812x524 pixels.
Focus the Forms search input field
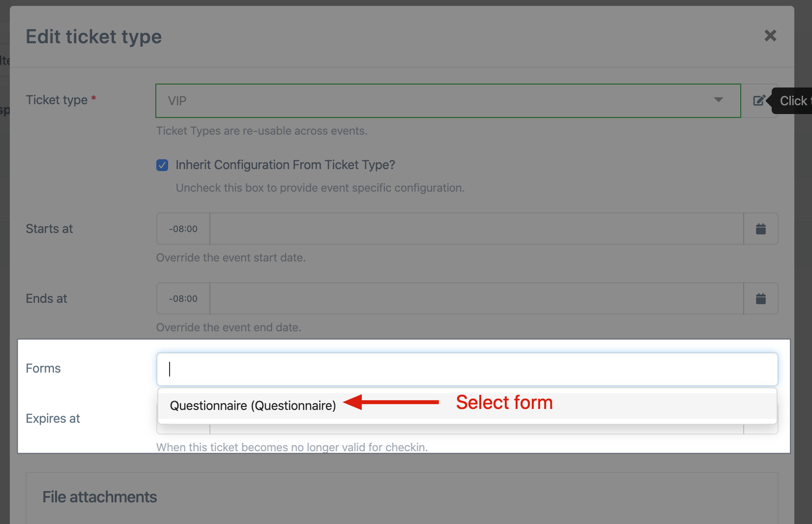[467, 369]
